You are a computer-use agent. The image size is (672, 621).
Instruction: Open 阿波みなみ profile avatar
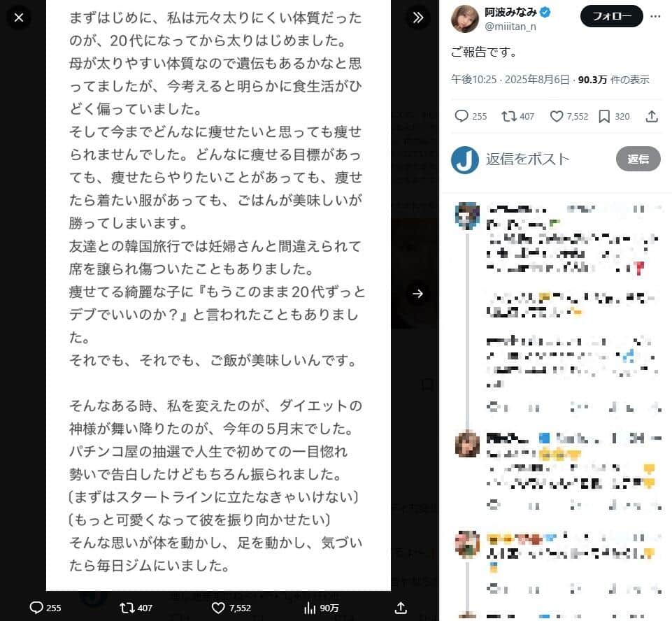[x=465, y=18]
